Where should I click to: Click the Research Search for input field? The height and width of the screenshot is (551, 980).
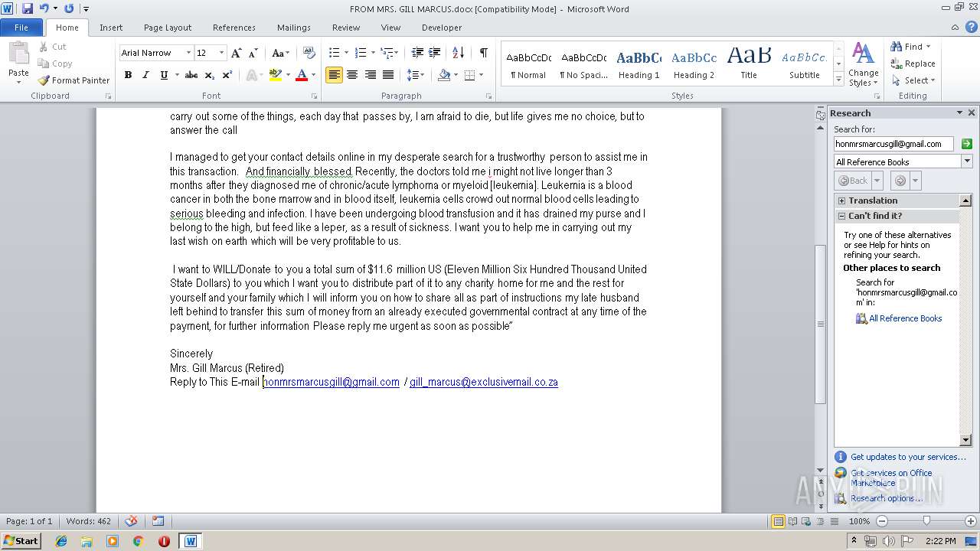click(893, 144)
